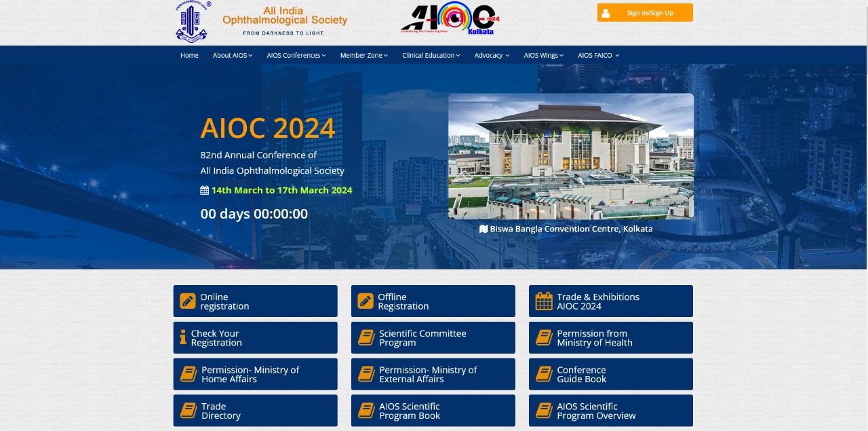Open Permission from Ministry of Health

[611, 338]
